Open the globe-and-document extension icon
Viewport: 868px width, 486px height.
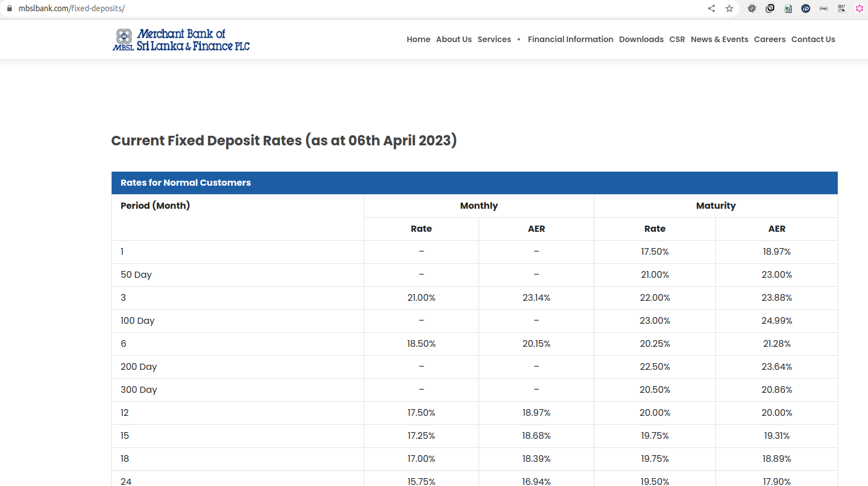[x=788, y=8]
